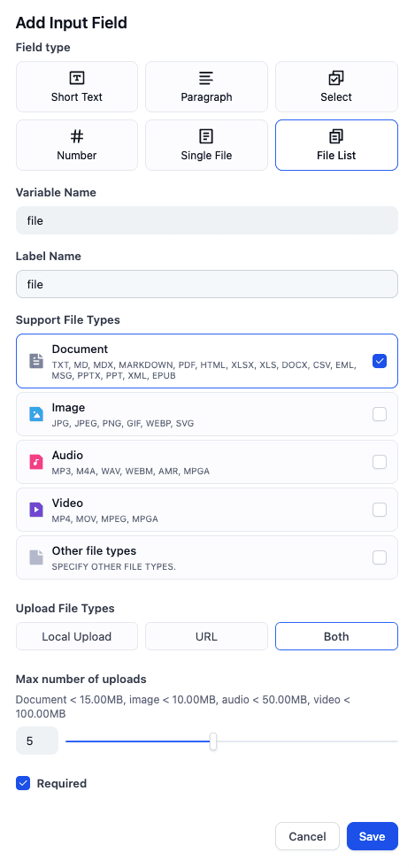Viewport: 415px width, 868px height.
Task: Click the Document file type icon
Action: pos(36,361)
